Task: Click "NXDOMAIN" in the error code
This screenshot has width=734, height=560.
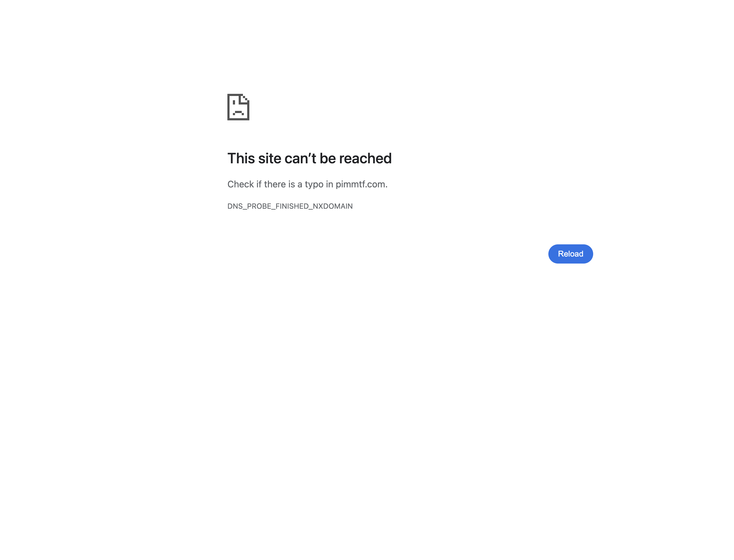Action: [x=333, y=206]
